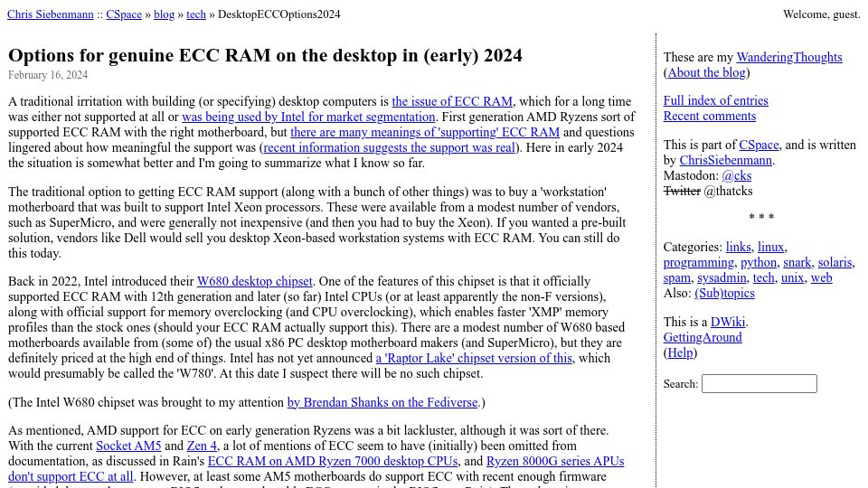Browse the links category

tap(739, 247)
